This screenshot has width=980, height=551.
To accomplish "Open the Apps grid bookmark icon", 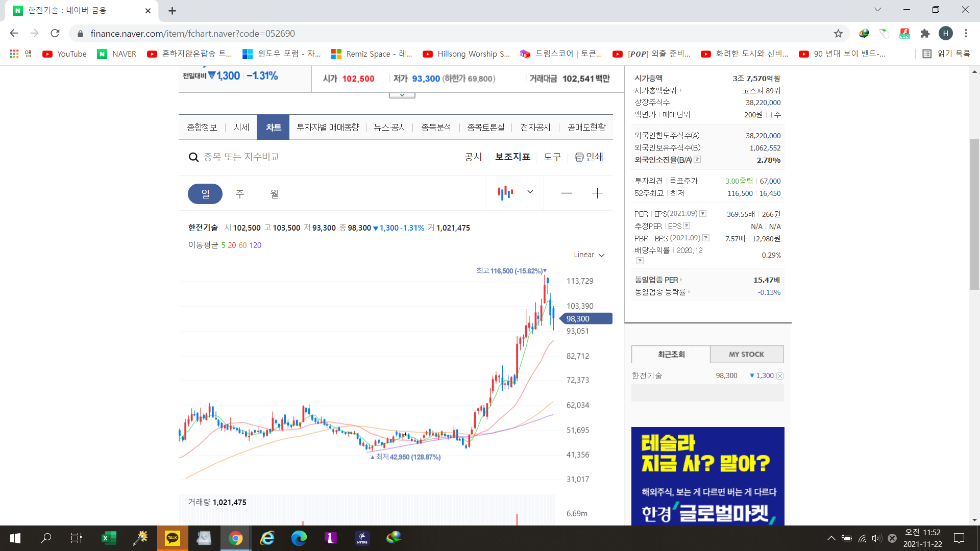I will pos(14,54).
